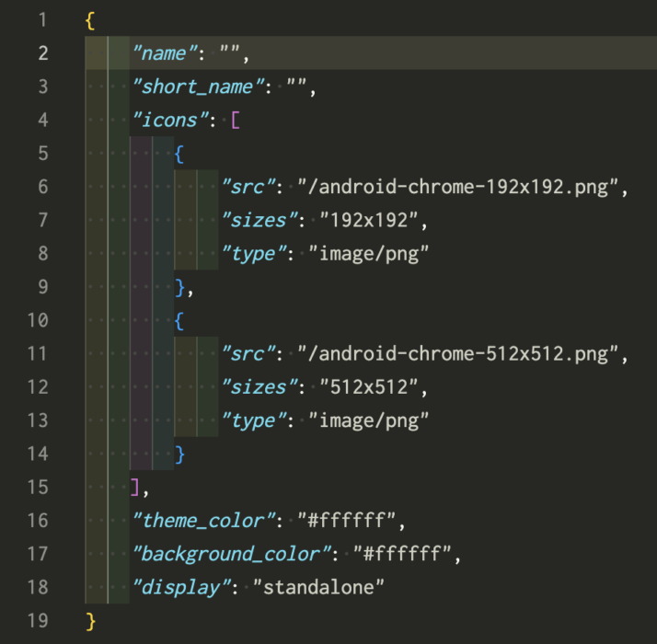Screen dimensions: 657x644
Task: Click line number 19 in the gutter
Action: (x=38, y=620)
